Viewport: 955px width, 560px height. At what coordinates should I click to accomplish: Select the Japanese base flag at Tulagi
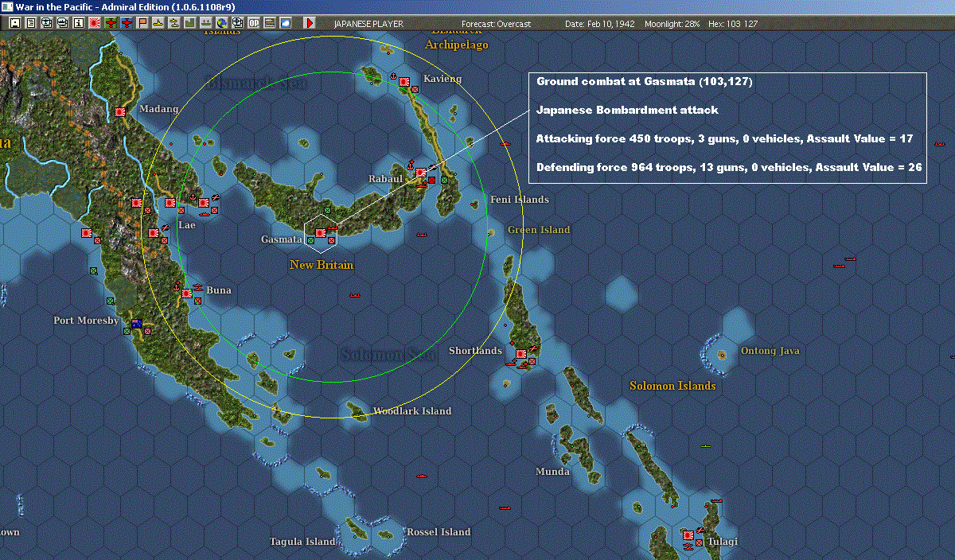(688, 535)
